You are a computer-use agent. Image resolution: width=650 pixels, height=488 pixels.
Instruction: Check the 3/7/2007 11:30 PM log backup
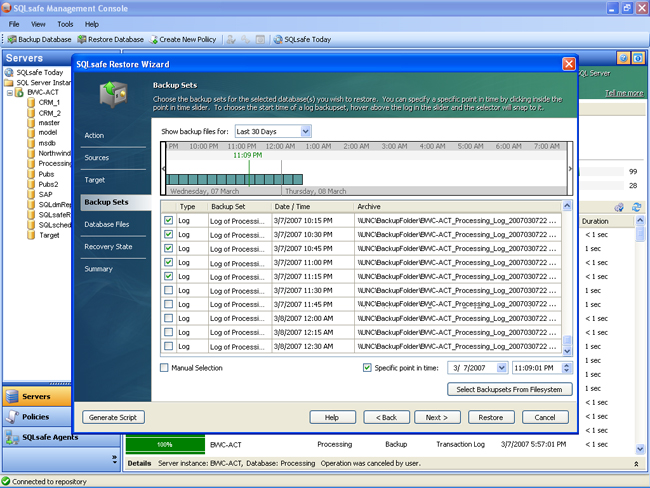[x=168, y=290]
